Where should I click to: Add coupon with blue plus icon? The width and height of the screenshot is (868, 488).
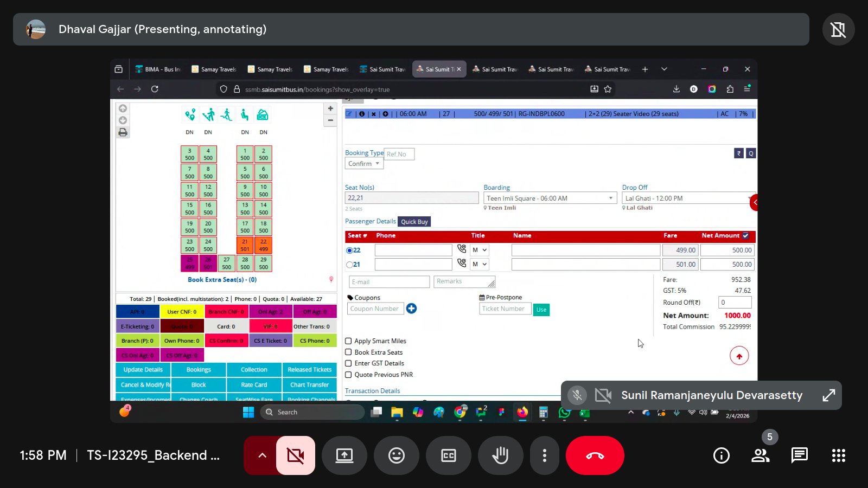click(412, 309)
